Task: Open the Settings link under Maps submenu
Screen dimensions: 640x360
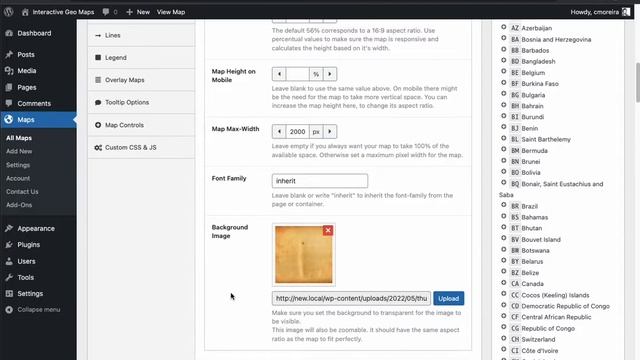Action: (18, 165)
